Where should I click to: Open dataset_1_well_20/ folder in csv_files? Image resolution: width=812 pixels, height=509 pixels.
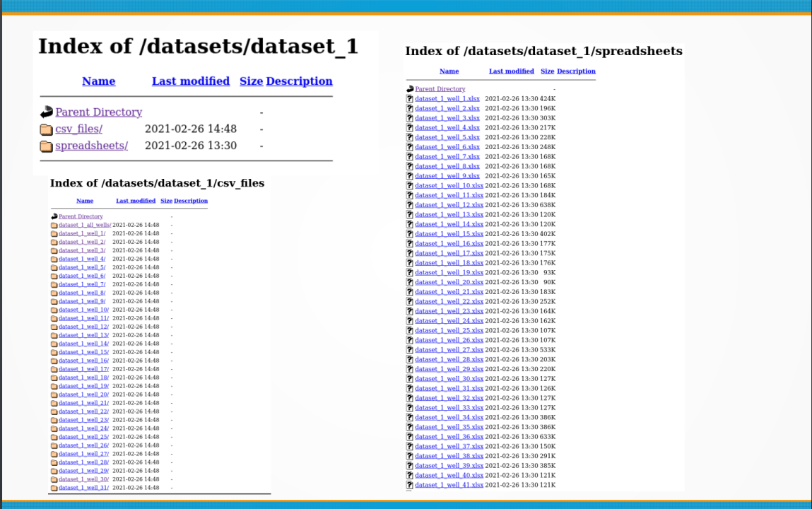(83, 394)
